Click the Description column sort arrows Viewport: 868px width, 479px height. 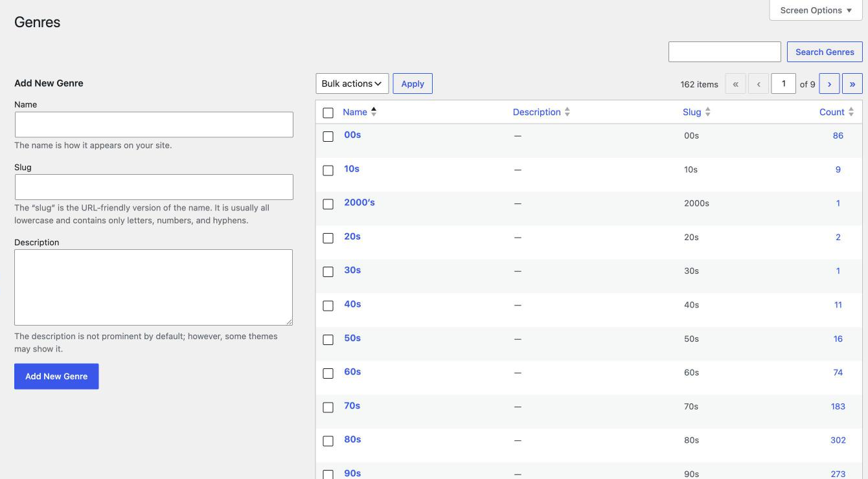tap(567, 112)
